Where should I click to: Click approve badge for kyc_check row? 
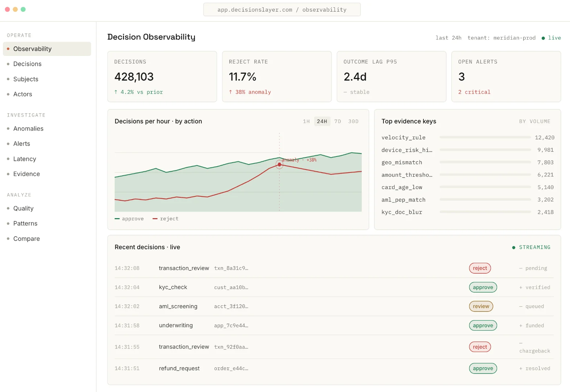click(483, 287)
